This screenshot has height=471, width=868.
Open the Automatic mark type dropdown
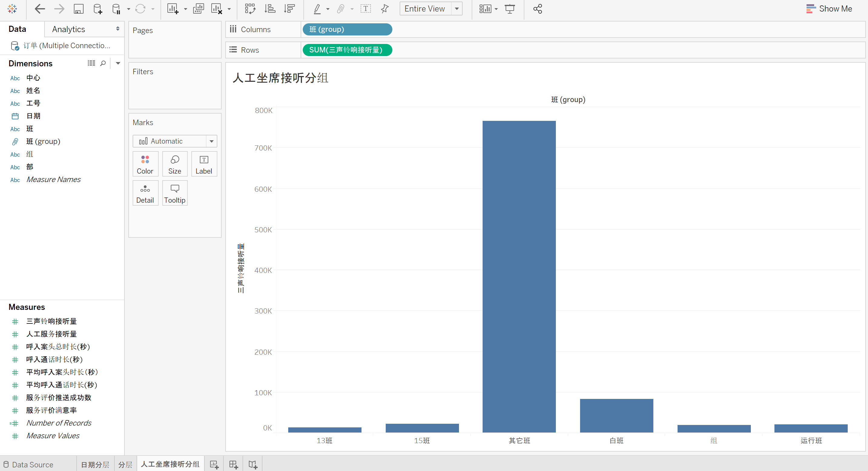(211, 141)
